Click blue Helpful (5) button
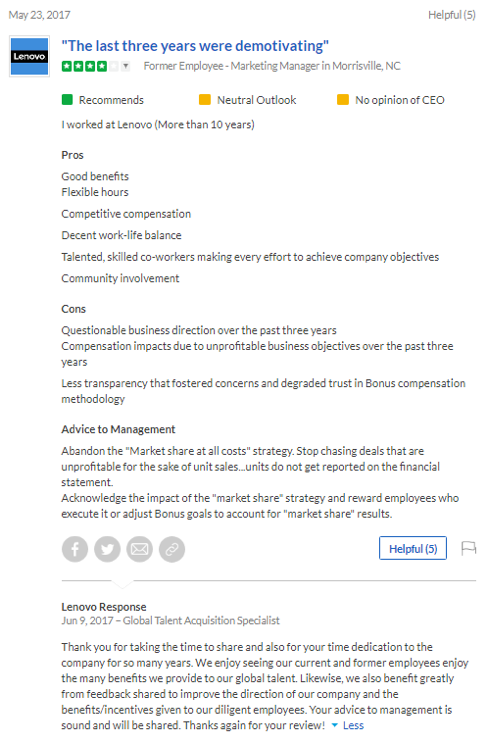The height and width of the screenshot is (744, 488). point(413,549)
